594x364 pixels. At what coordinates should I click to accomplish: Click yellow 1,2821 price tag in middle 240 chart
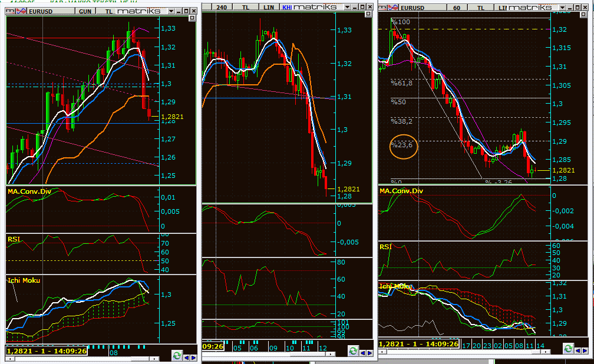(x=348, y=189)
